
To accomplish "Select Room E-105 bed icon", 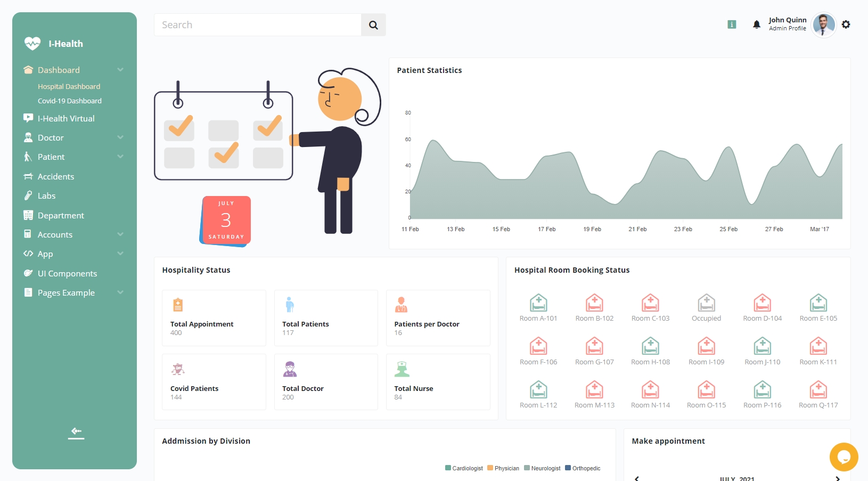I will [x=818, y=303].
